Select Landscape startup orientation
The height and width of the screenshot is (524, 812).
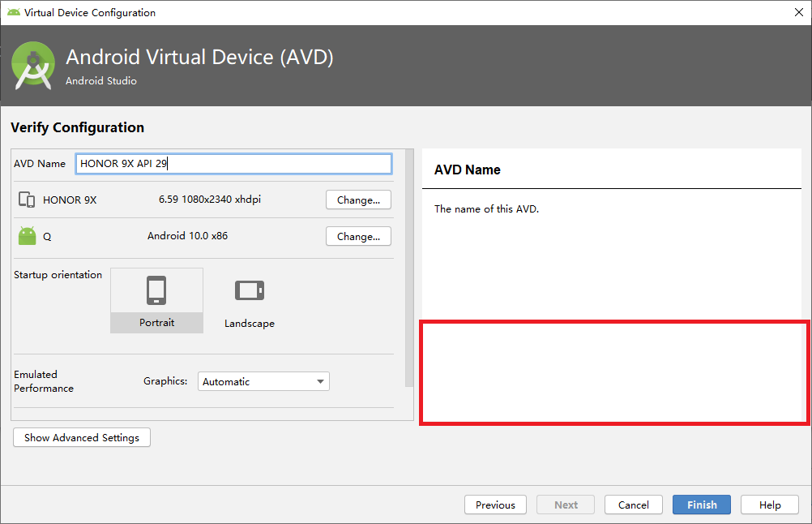point(250,301)
